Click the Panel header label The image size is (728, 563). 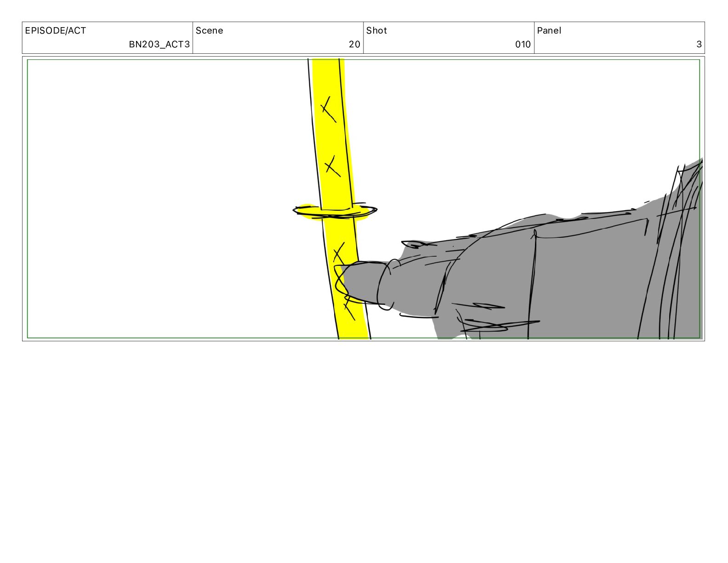(549, 31)
